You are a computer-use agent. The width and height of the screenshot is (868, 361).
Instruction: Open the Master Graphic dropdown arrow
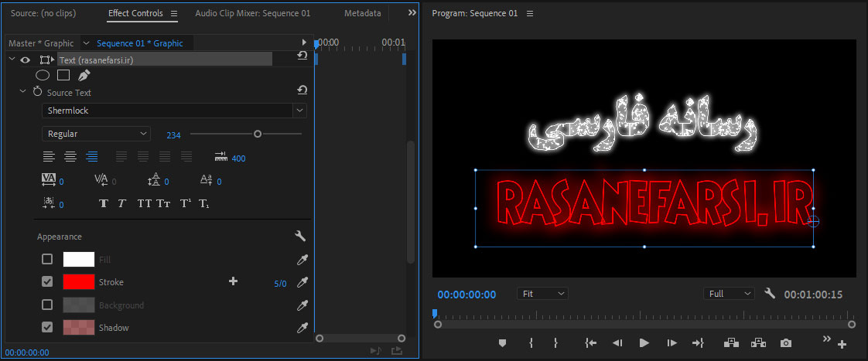pos(85,43)
